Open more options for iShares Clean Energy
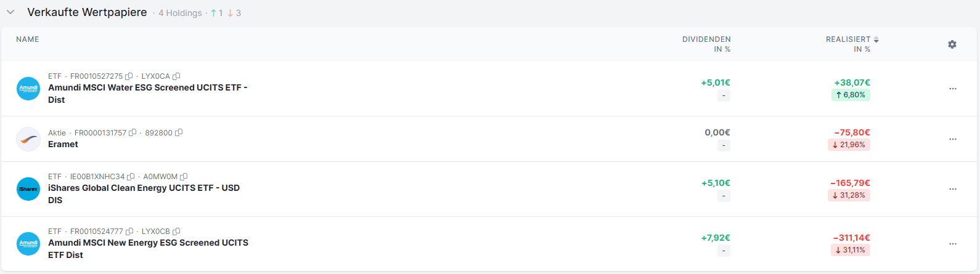 pos(953,189)
